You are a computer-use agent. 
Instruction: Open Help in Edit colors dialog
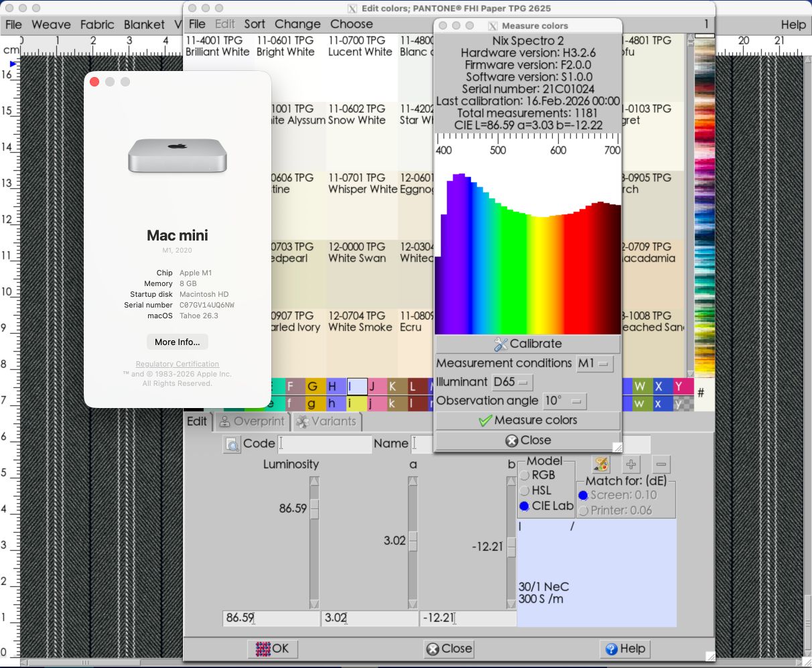(x=624, y=649)
